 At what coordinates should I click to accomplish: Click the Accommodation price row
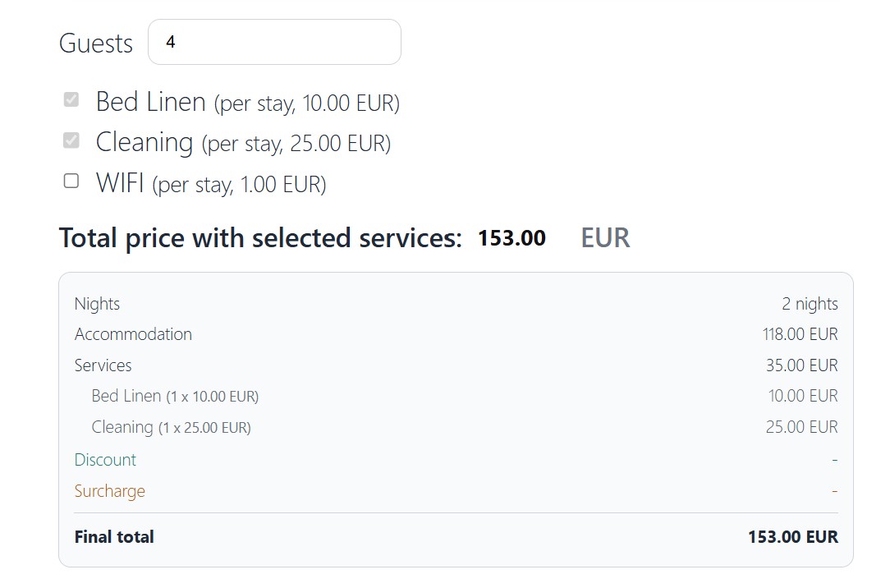452,334
